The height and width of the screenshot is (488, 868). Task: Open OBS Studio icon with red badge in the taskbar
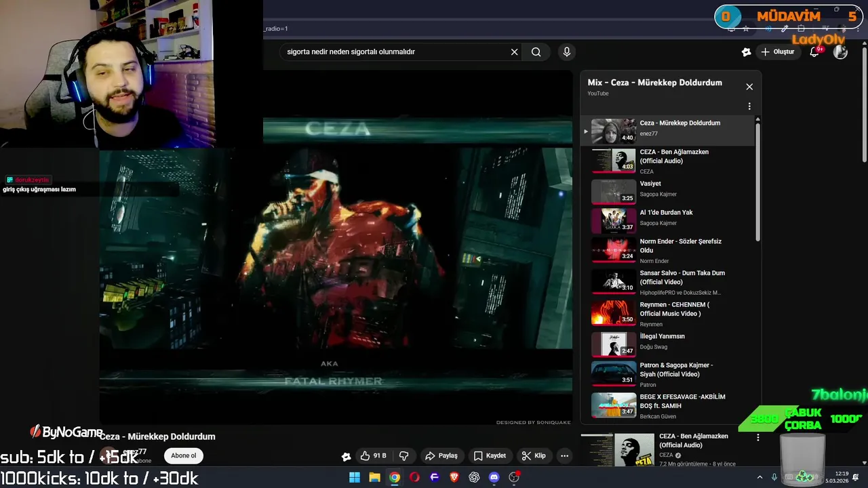coord(514,477)
